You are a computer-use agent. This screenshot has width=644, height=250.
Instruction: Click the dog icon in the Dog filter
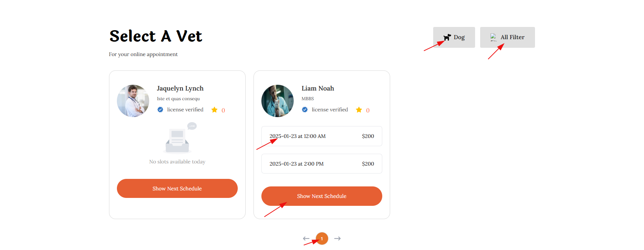pyautogui.click(x=447, y=37)
